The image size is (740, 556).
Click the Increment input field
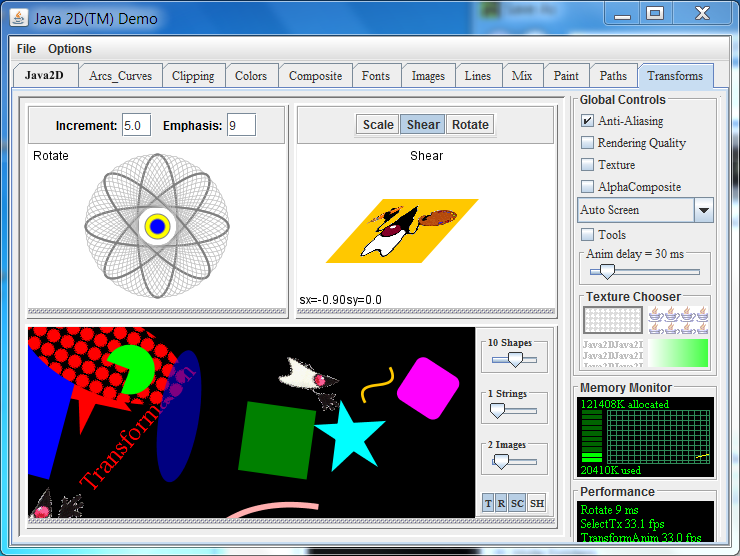(136, 125)
